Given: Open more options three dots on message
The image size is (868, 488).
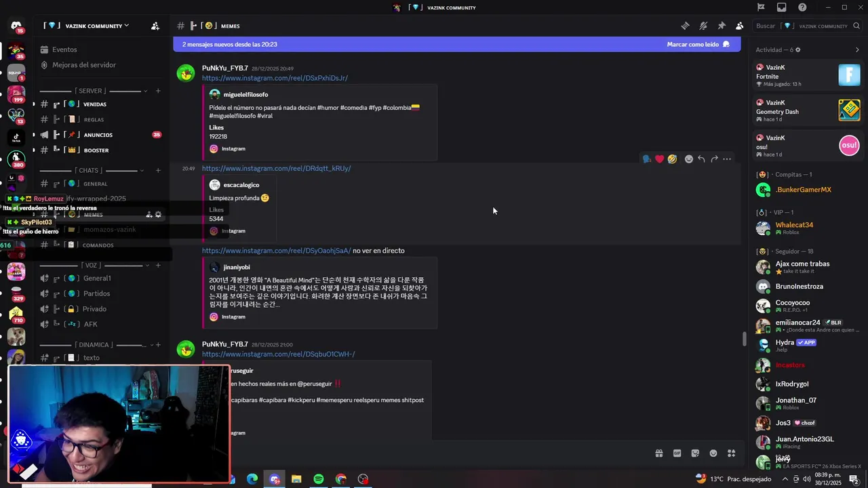Looking at the screenshot, I should pyautogui.click(x=727, y=159).
